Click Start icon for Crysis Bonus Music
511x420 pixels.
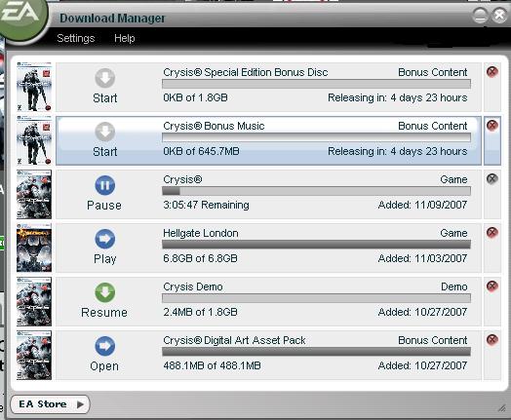[x=105, y=132]
